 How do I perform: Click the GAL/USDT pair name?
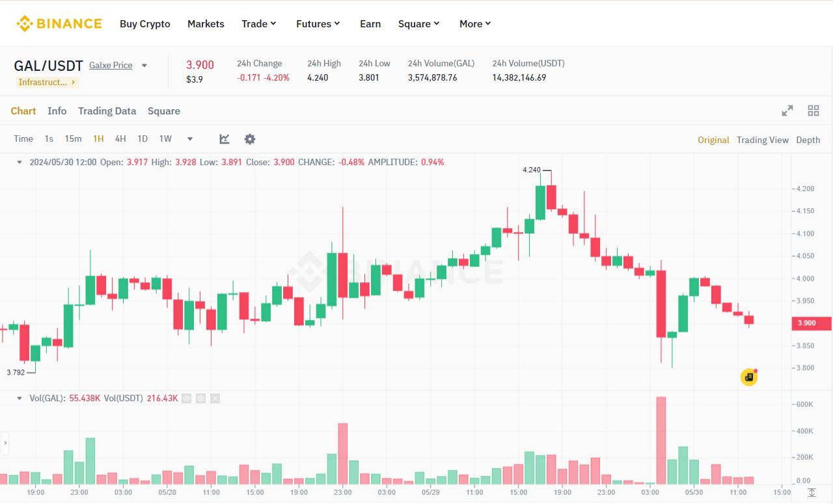tap(49, 66)
